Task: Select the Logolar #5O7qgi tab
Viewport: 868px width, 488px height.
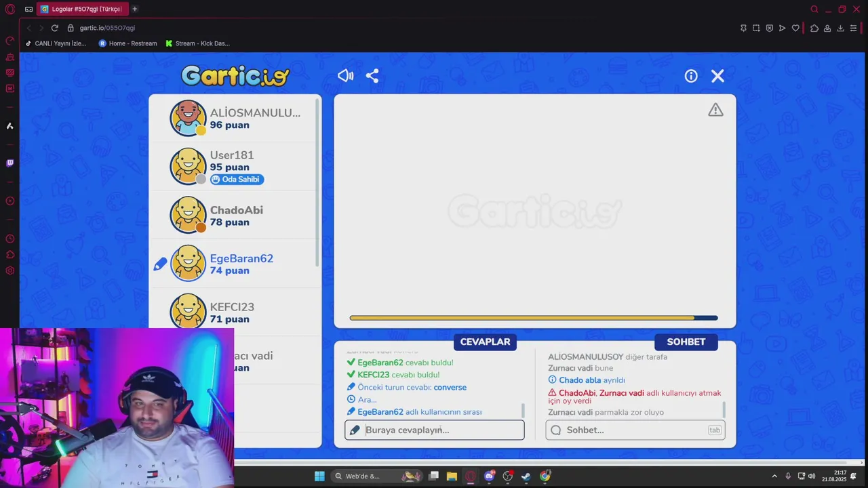Action: (x=81, y=9)
